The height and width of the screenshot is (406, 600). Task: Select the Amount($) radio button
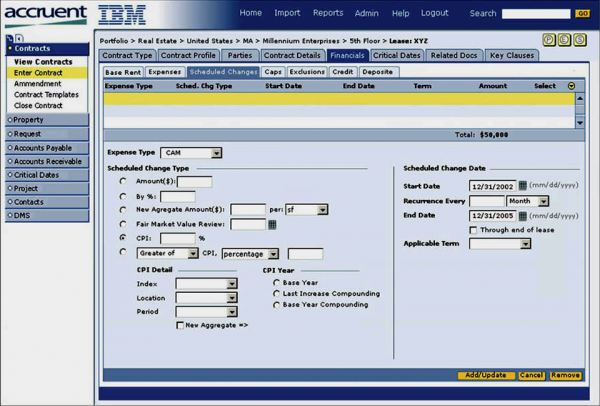pyautogui.click(x=123, y=181)
